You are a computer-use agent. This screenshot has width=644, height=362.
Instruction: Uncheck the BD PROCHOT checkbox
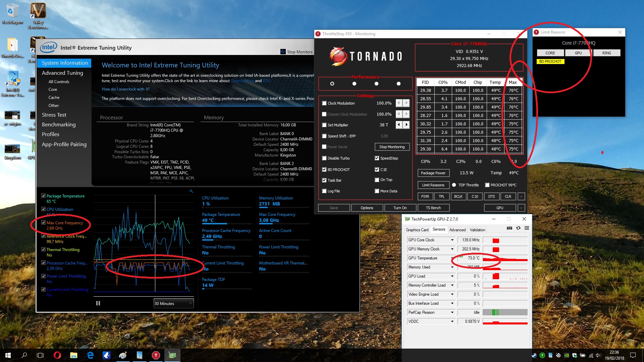[x=324, y=169]
